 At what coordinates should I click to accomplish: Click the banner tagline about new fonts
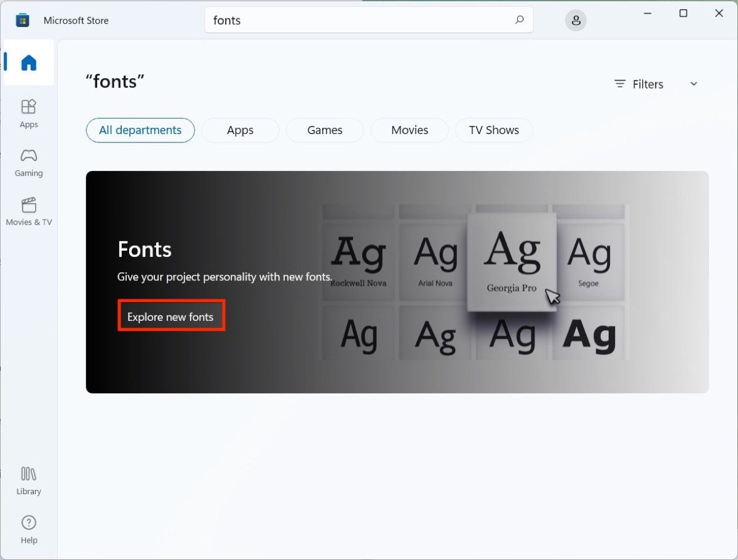tap(225, 277)
